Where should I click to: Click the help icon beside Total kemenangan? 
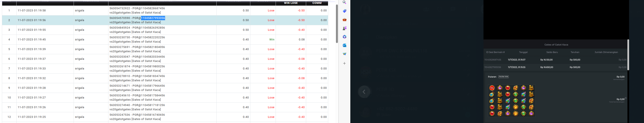coord(626,98)
